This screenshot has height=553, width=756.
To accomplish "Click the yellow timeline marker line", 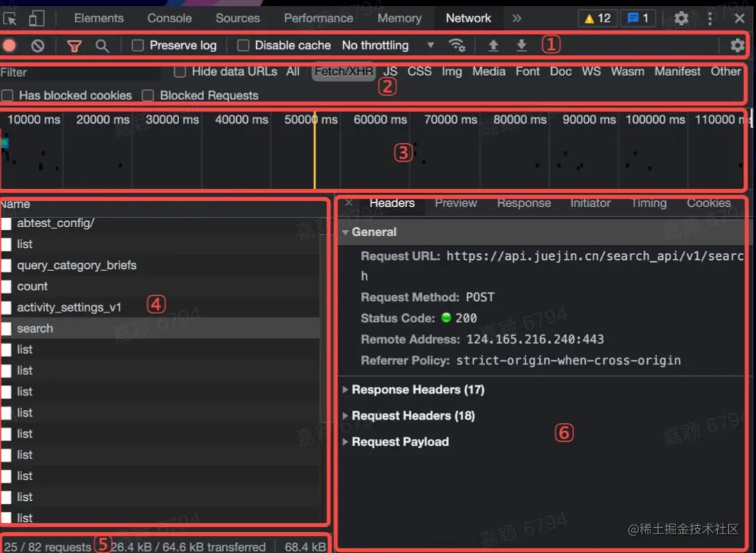I will pos(314,149).
